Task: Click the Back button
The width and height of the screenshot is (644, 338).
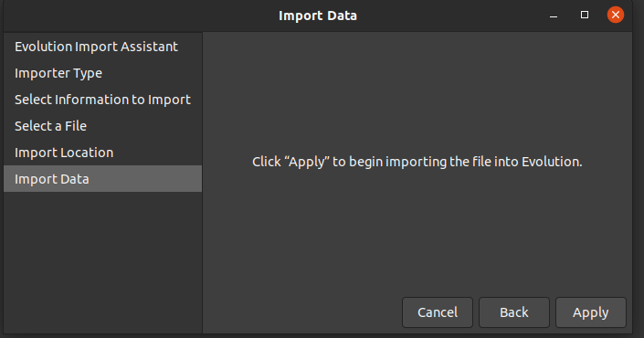Action: point(513,312)
